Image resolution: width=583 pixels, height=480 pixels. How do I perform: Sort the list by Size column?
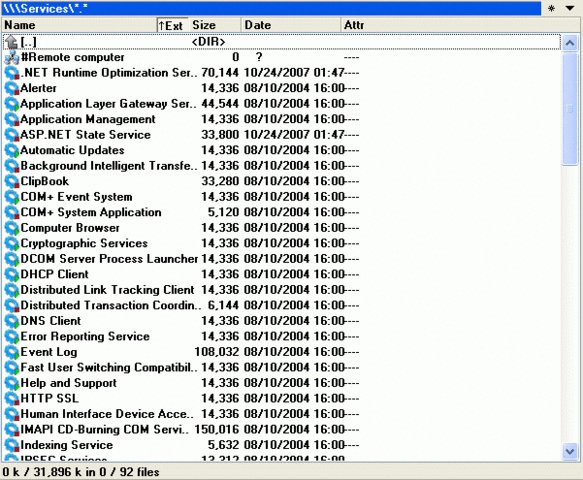(x=215, y=25)
